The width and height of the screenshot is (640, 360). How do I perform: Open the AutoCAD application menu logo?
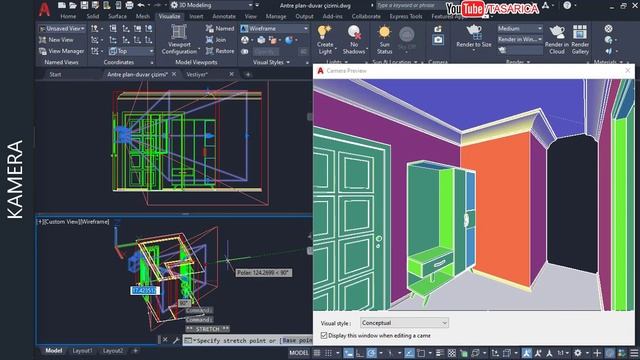pos(44,9)
